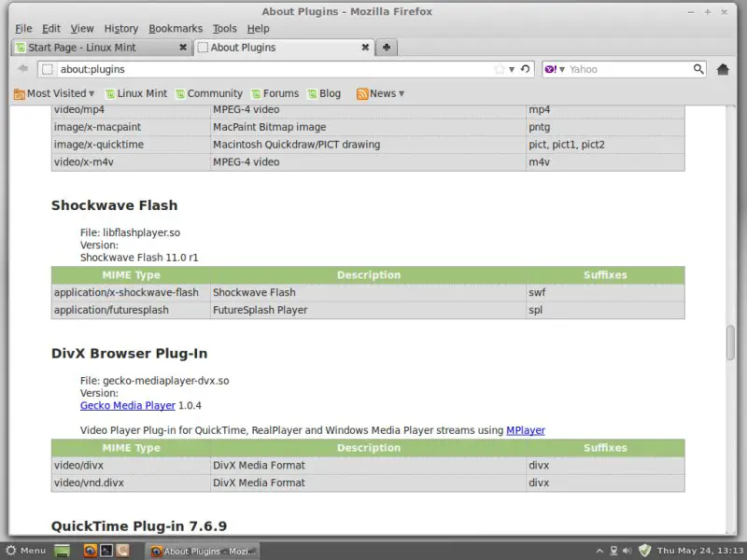Go back using the back arrow

(22, 69)
